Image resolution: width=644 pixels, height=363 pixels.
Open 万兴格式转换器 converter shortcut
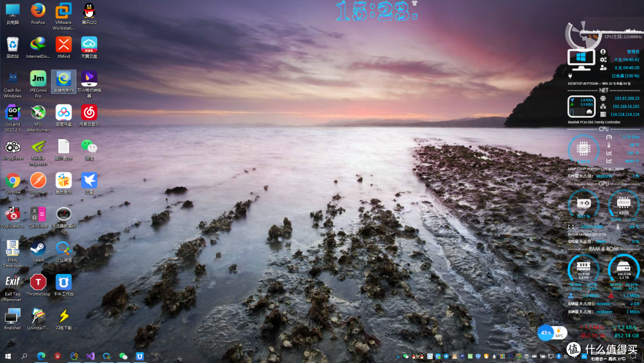point(89,84)
